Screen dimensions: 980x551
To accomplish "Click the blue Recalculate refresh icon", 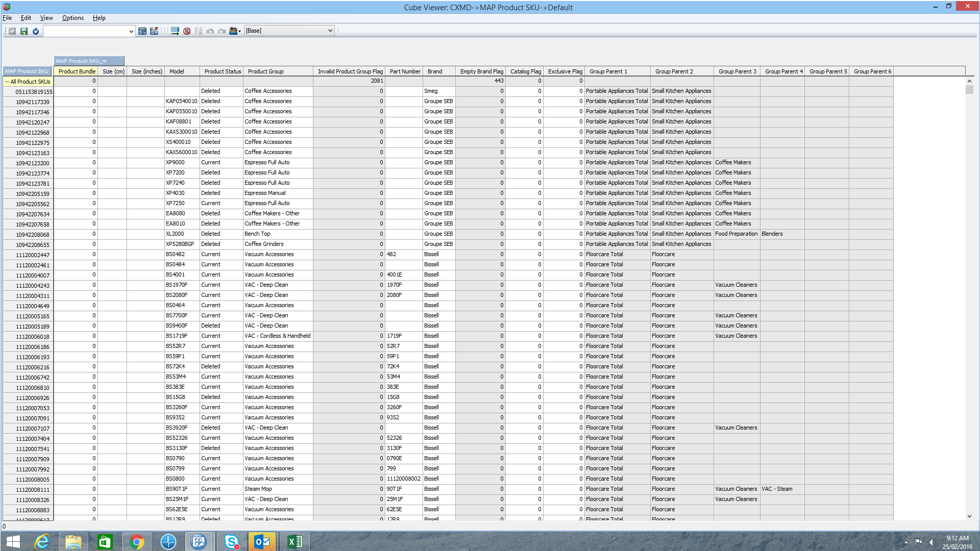I will [x=36, y=31].
